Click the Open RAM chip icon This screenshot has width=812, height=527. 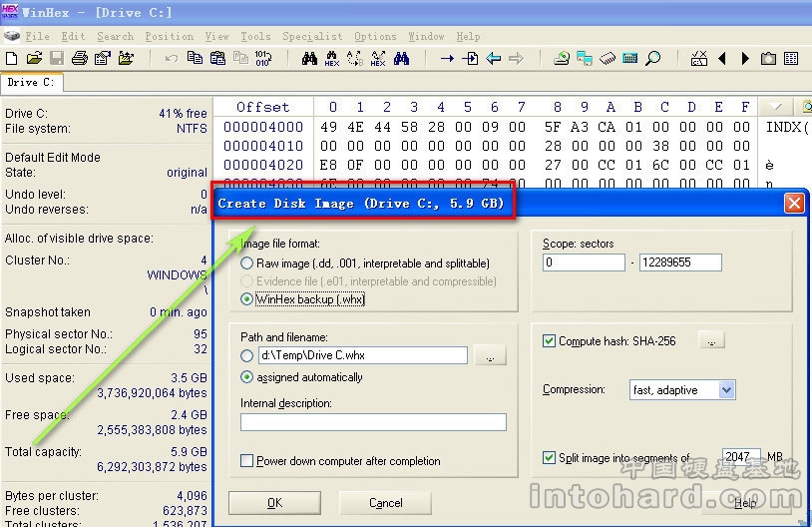point(608,58)
